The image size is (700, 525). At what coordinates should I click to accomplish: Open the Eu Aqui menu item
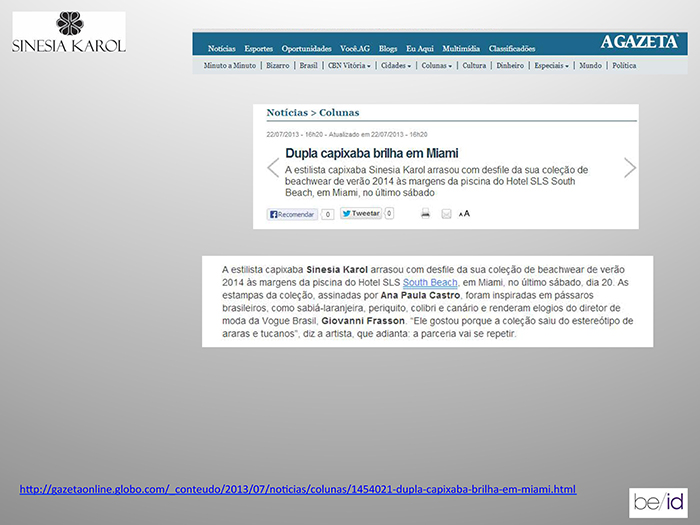pyautogui.click(x=420, y=49)
